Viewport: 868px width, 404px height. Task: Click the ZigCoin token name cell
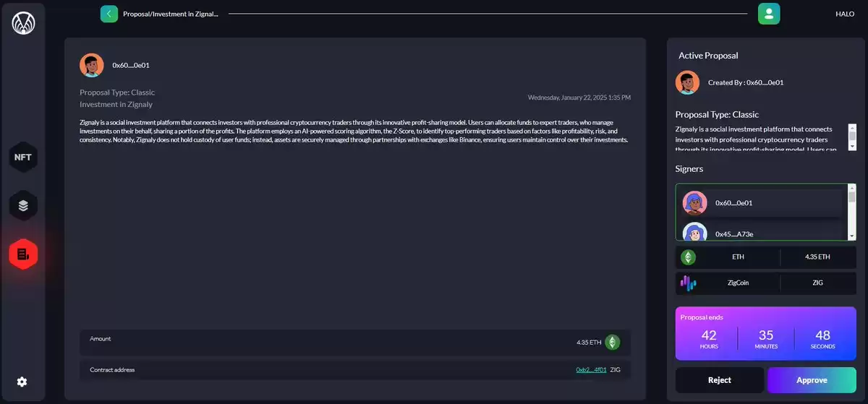point(738,283)
